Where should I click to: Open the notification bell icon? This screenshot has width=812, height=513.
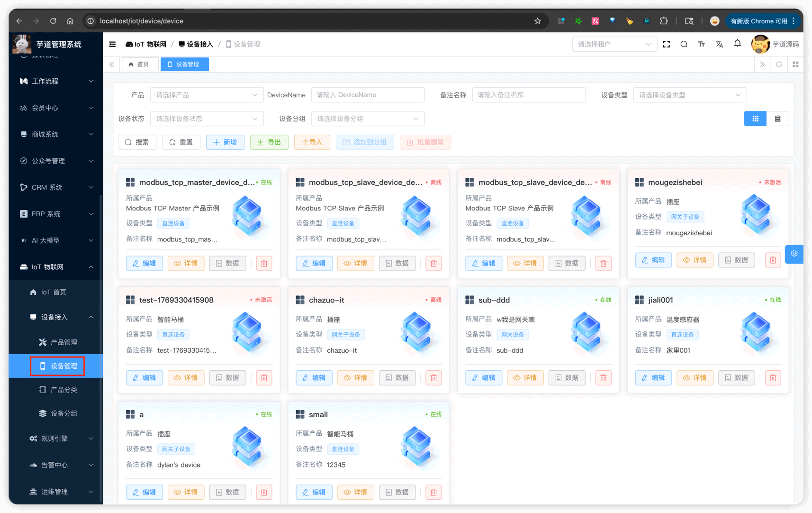pos(737,44)
